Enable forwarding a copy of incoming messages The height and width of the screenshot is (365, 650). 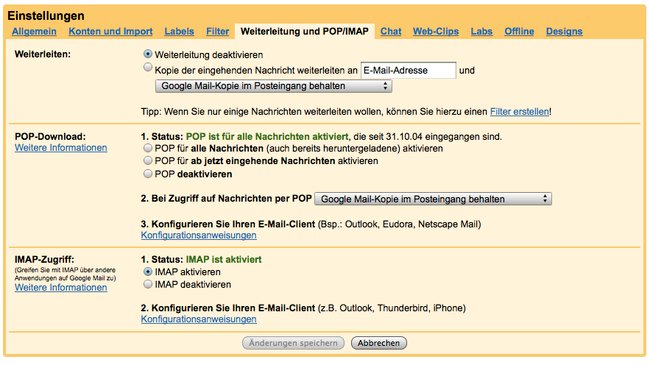pyautogui.click(x=148, y=67)
